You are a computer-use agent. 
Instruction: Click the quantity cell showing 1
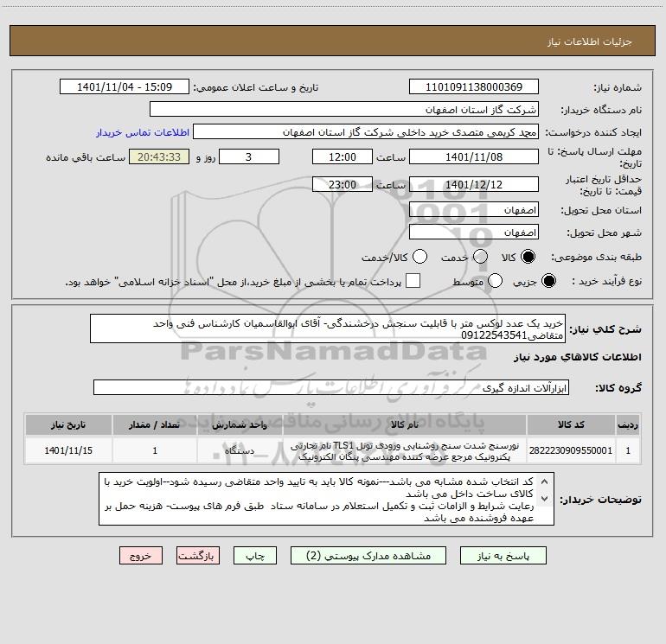click(155, 450)
